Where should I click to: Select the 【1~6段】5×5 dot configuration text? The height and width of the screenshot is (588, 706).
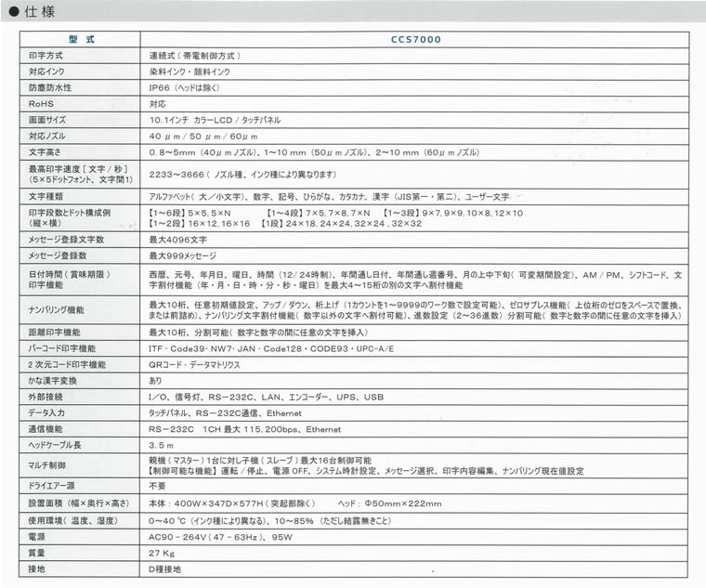tap(190, 213)
